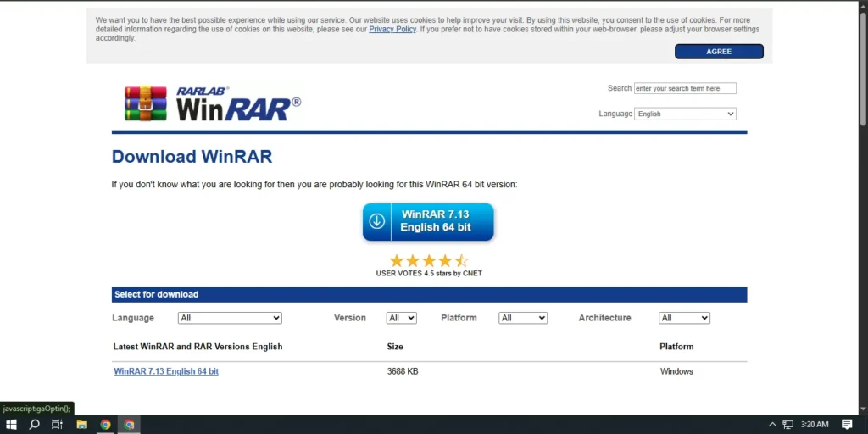The image size is (868, 434).
Task: Open the network status tray icon
Action: 787,425
